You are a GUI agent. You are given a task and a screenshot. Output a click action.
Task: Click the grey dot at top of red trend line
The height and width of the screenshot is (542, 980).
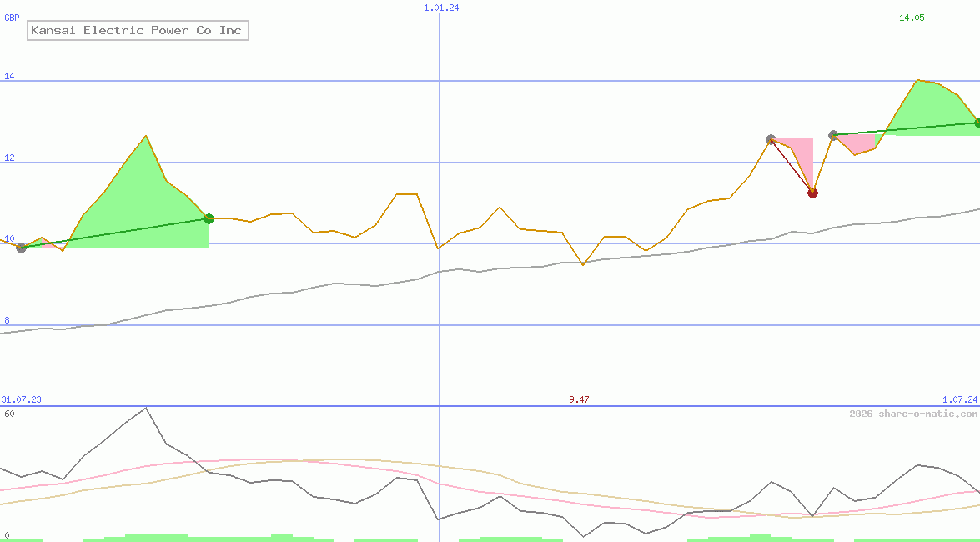point(771,139)
